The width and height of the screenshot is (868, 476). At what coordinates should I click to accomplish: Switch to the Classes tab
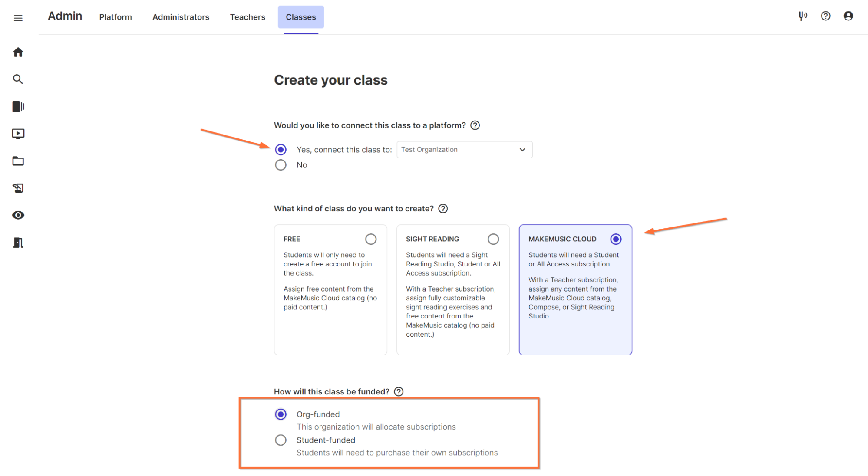301,17
